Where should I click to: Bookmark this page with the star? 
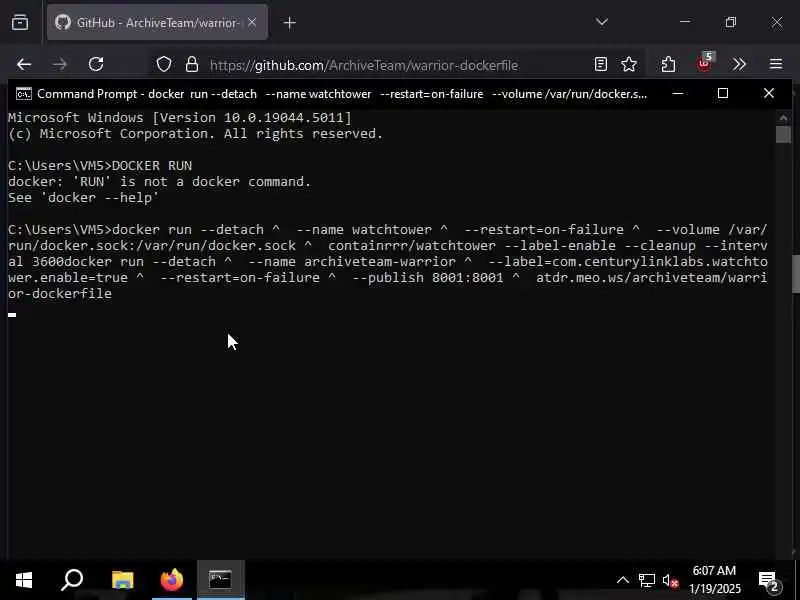629,64
